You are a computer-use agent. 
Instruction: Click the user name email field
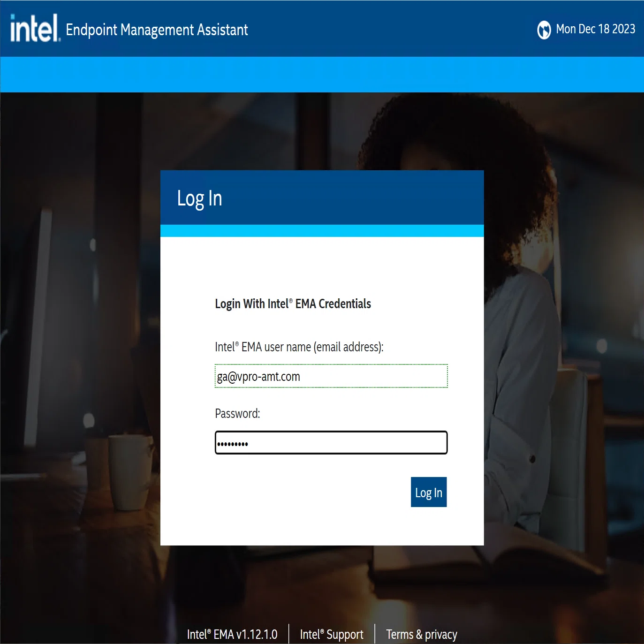coord(331,376)
